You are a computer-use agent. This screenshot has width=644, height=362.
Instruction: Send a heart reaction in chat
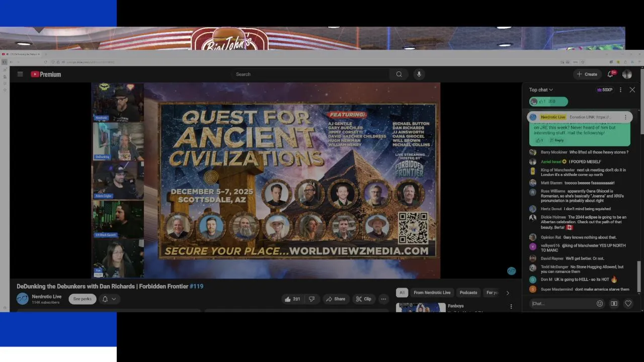pos(628,303)
